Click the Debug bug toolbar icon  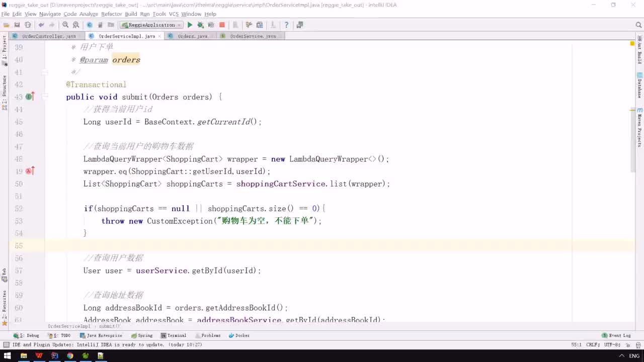pos(200,25)
